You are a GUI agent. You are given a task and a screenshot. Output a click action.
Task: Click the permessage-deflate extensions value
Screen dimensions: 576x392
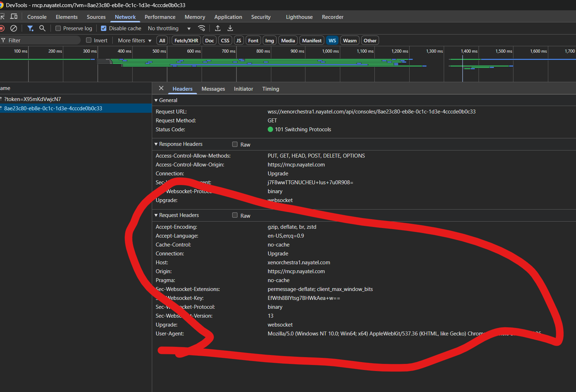coord(320,289)
